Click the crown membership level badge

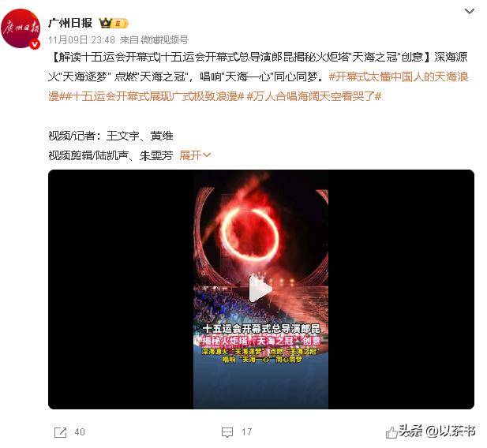click(x=113, y=23)
